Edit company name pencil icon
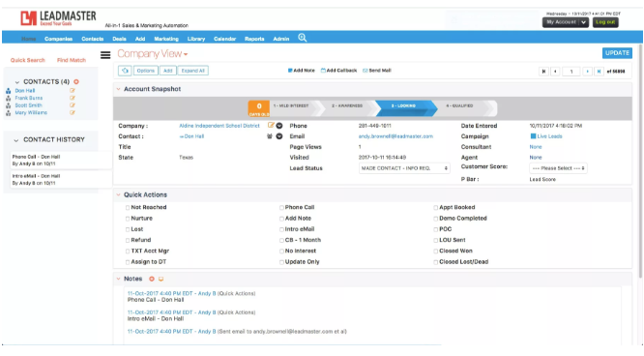This screenshot has height=356, width=644. (271, 125)
